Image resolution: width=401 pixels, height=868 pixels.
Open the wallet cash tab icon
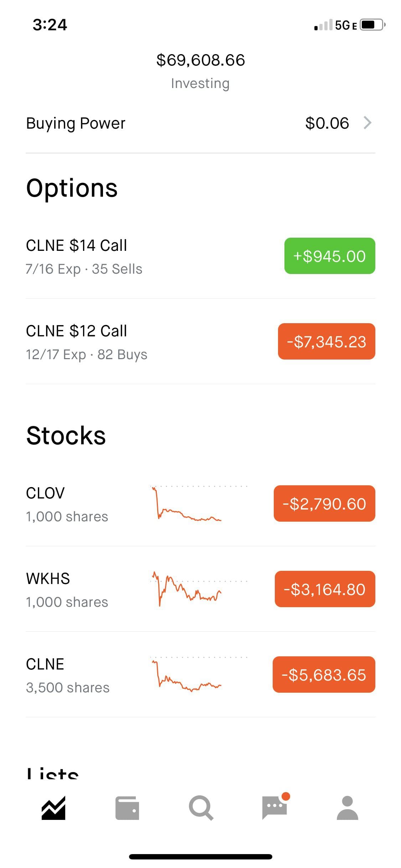tap(127, 808)
